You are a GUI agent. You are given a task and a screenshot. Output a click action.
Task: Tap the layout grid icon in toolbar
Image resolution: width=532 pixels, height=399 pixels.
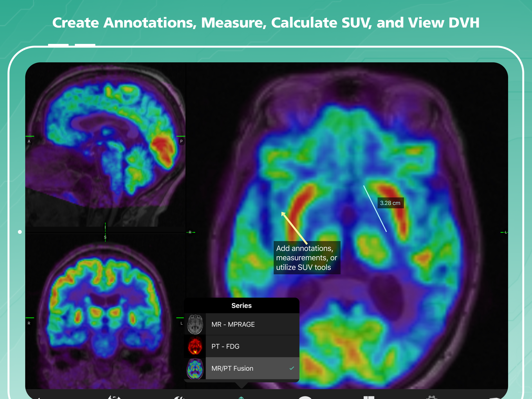pos(369,397)
